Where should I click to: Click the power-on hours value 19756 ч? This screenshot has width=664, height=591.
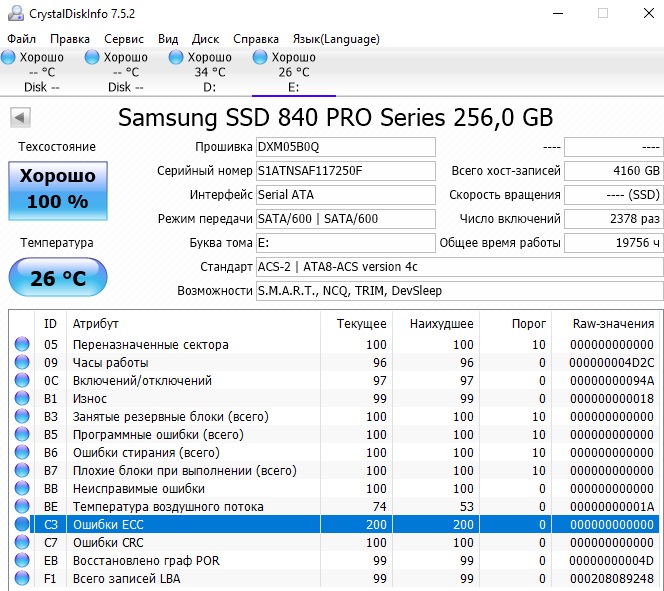(614, 243)
